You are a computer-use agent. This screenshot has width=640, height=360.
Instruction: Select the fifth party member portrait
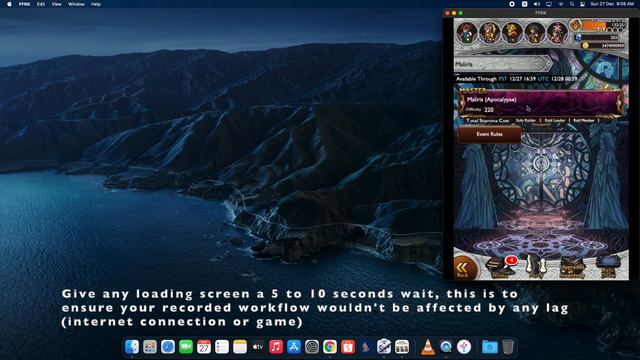557,33
